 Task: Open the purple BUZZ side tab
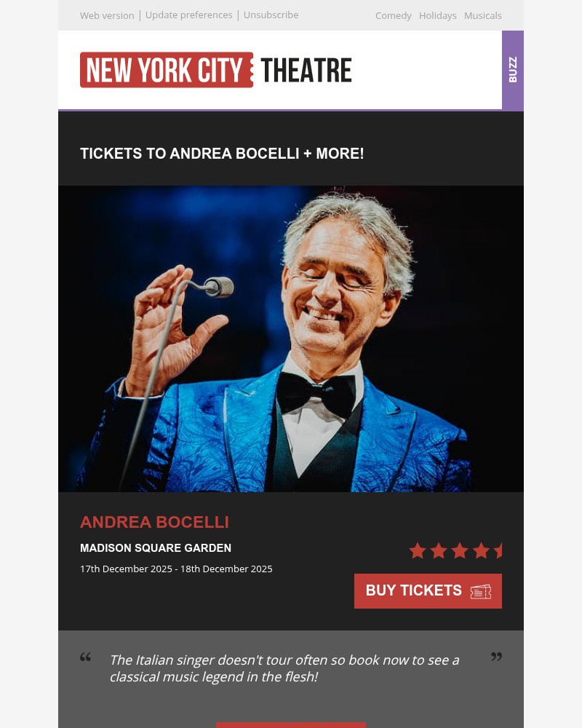tap(513, 70)
